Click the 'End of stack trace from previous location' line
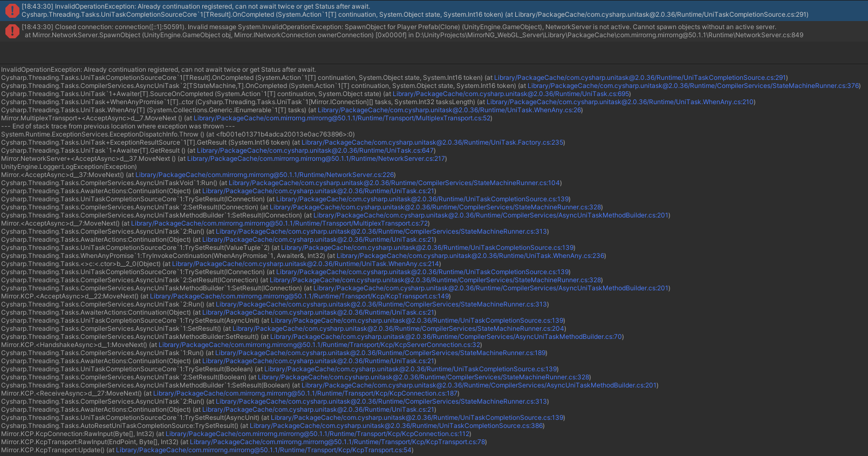This screenshot has height=456, width=868. (118, 126)
